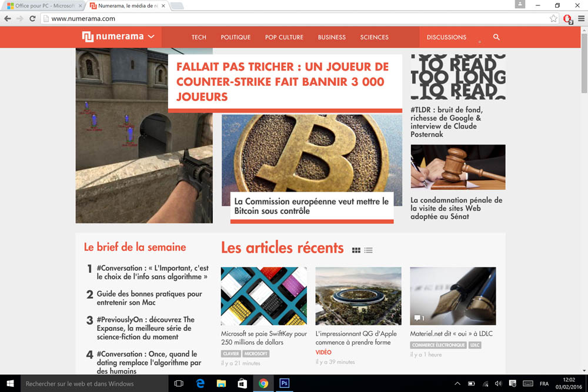Click the volume speaker icon
The image size is (588, 392).
[499, 383]
